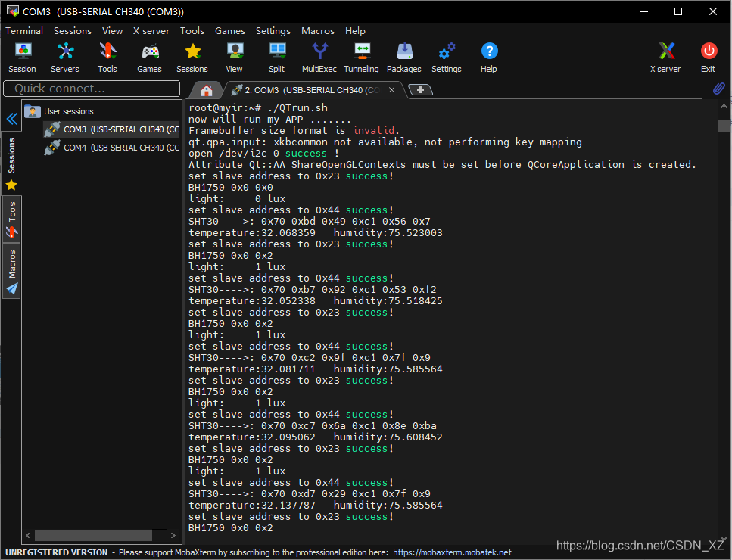Screen dimensions: 732x560
Task: Switch to the Home tab
Action: pos(207,90)
